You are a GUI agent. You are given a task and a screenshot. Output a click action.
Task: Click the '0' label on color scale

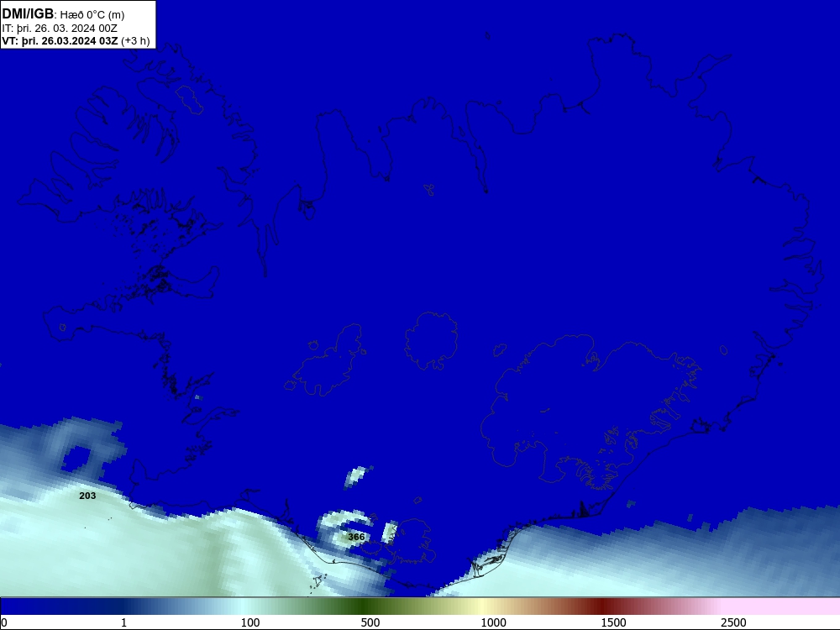[x=4, y=622]
